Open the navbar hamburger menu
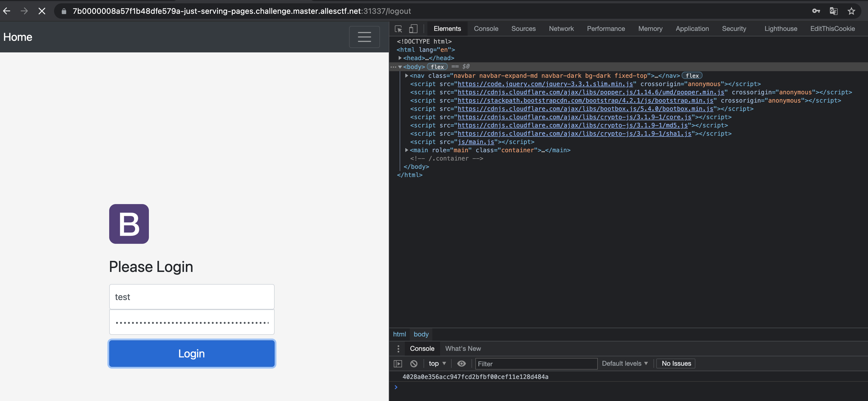The image size is (868, 401). (x=364, y=37)
